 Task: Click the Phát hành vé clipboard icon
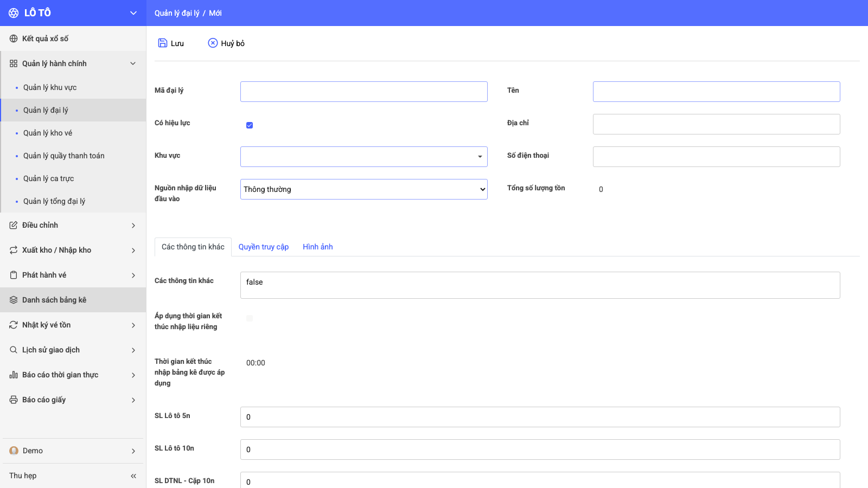pos(14,275)
